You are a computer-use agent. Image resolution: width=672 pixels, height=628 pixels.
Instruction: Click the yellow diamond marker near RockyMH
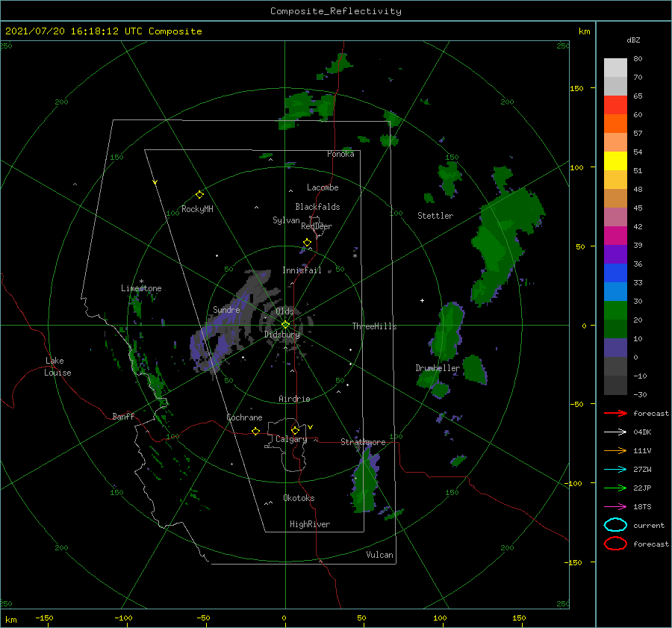click(199, 195)
